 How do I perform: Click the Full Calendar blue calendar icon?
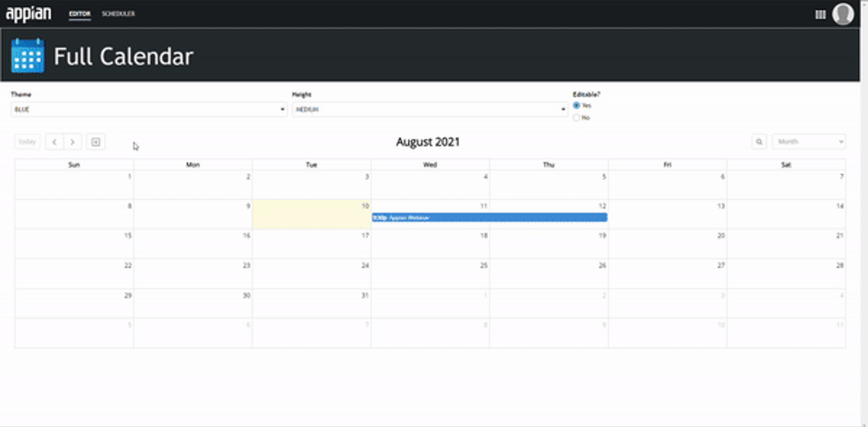28,56
